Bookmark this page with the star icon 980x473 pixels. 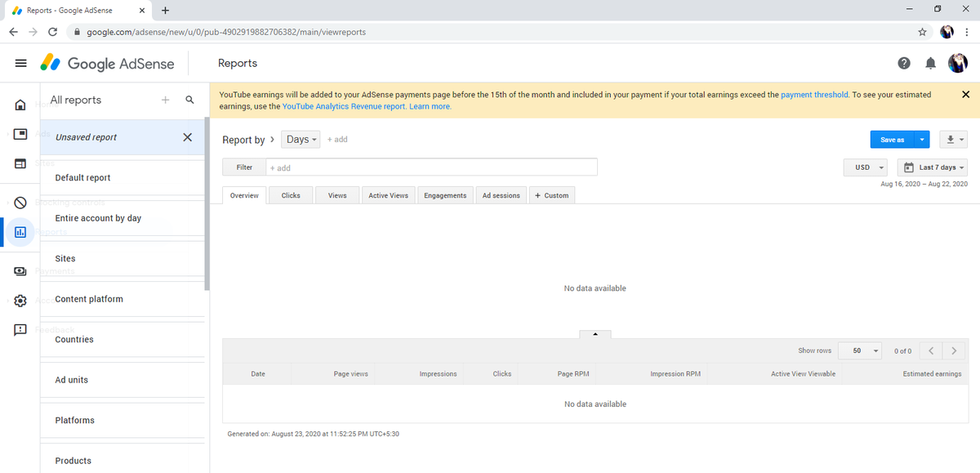pyautogui.click(x=922, y=32)
